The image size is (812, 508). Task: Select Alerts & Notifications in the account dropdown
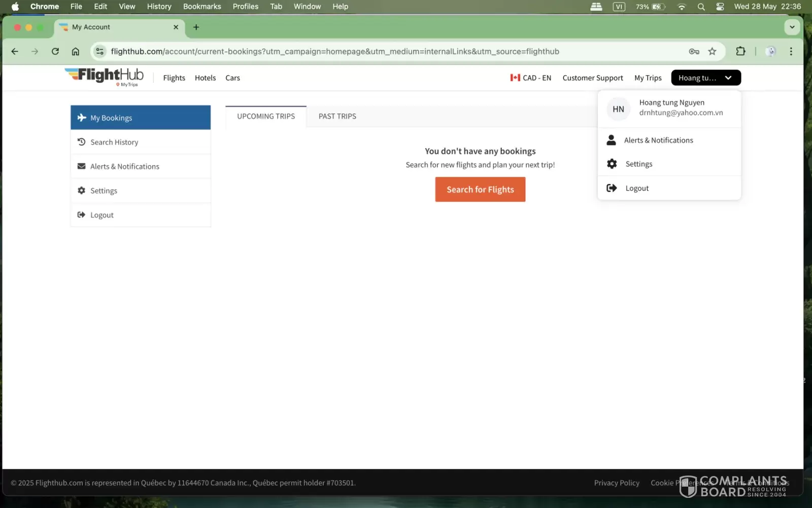(669, 140)
